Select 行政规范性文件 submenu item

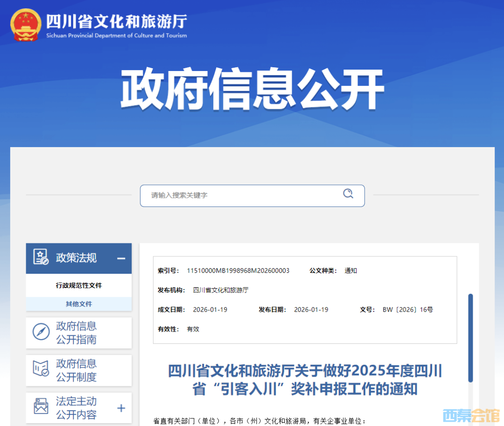click(79, 285)
